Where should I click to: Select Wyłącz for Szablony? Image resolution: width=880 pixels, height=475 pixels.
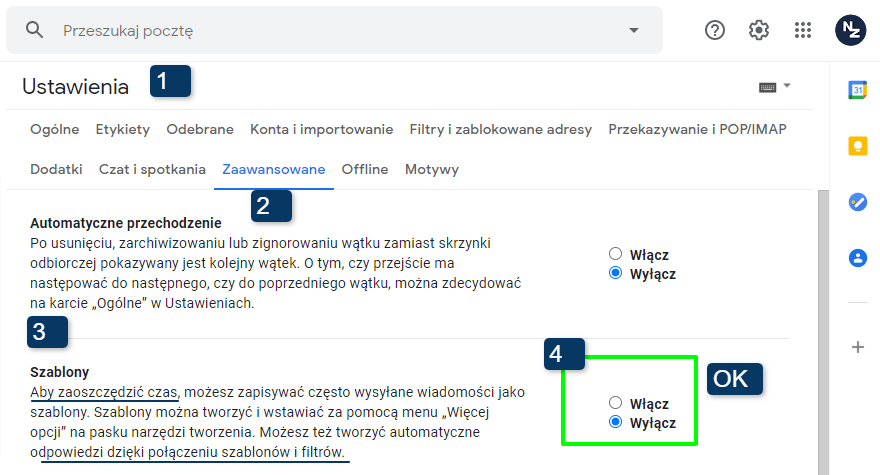(x=616, y=423)
